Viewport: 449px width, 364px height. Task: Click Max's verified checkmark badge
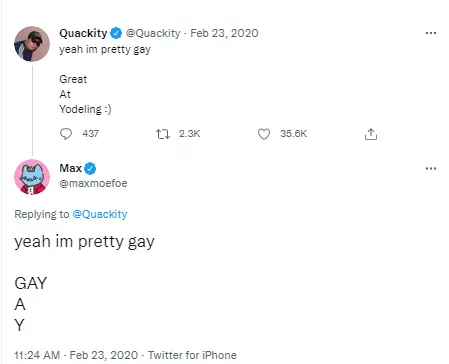point(90,168)
